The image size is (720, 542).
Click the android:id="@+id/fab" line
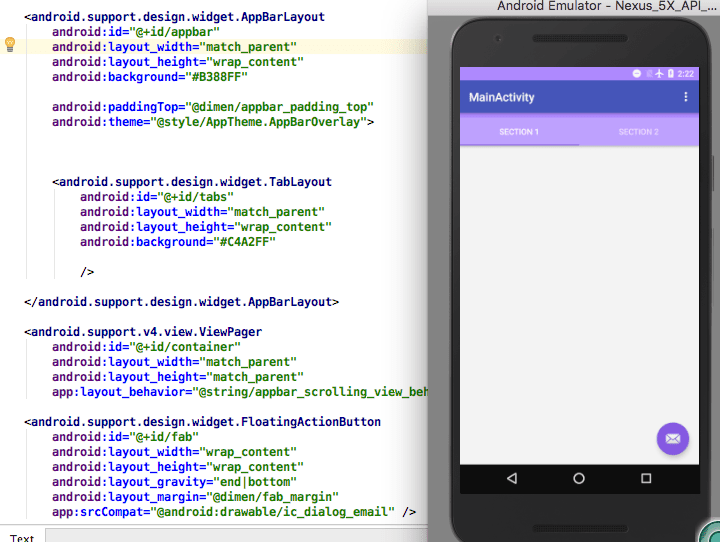click(x=125, y=437)
